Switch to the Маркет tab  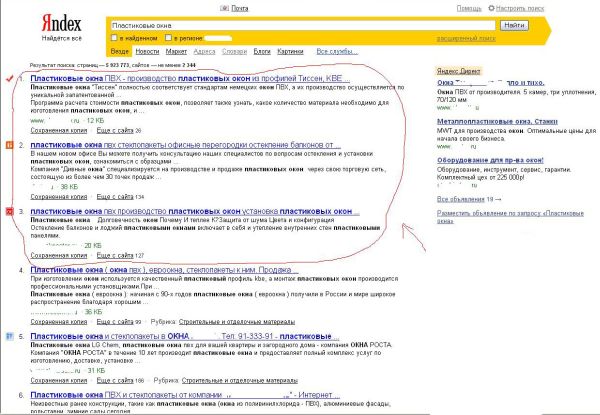176,51
